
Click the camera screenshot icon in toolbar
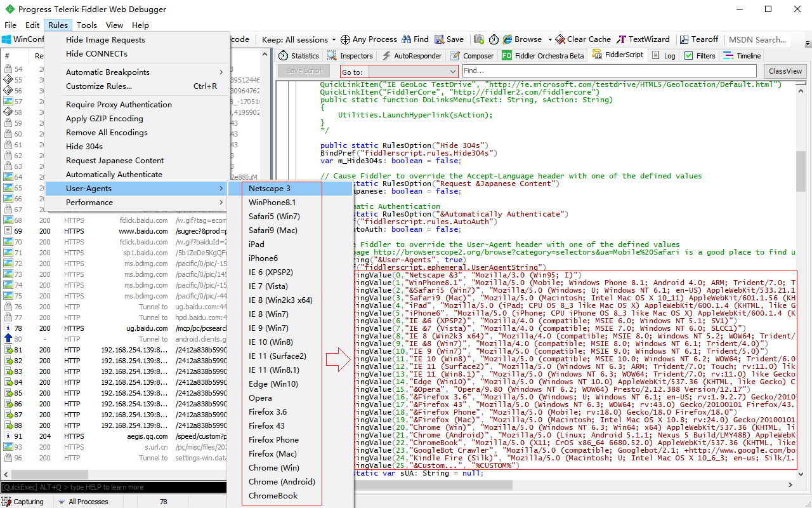tap(479, 39)
